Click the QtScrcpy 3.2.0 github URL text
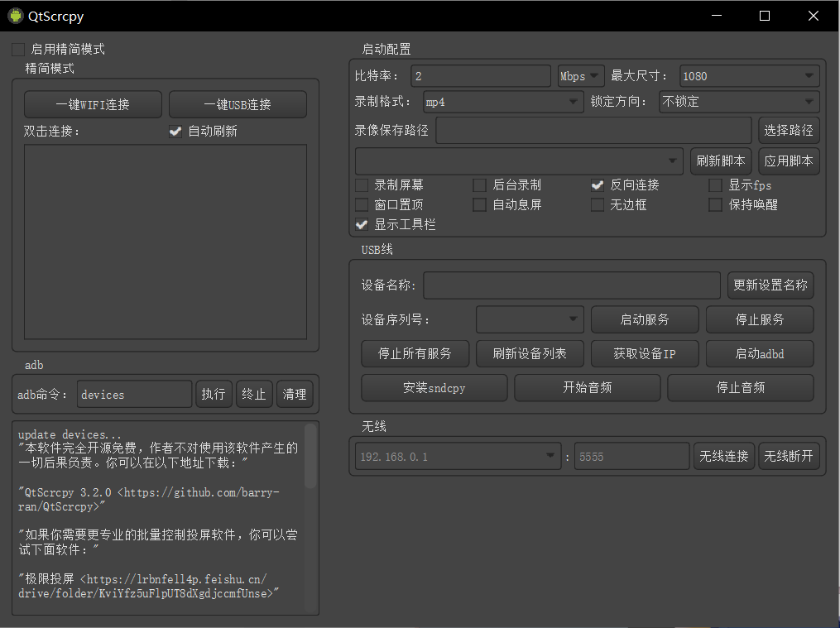 tap(148, 500)
